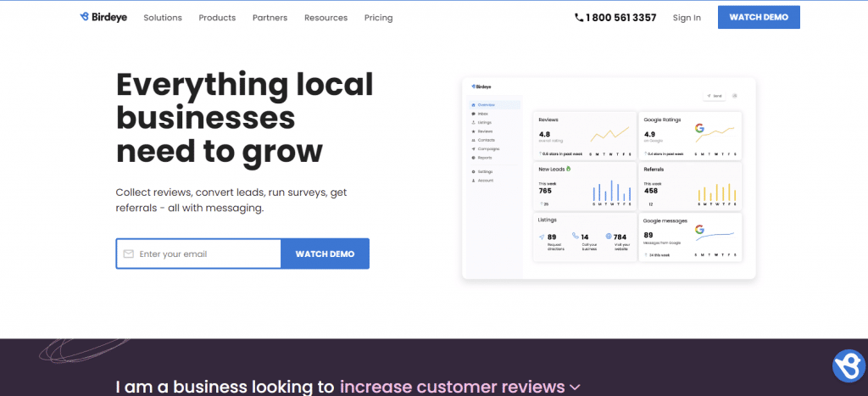Click green icon next to New Leads
Image resolution: width=868 pixels, height=396 pixels.
pyautogui.click(x=568, y=169)
